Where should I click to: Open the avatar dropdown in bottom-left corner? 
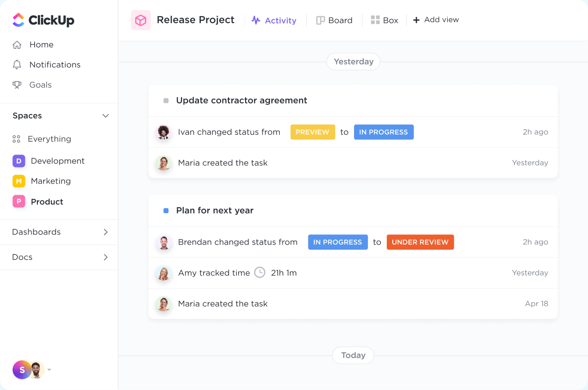(49, 370)
